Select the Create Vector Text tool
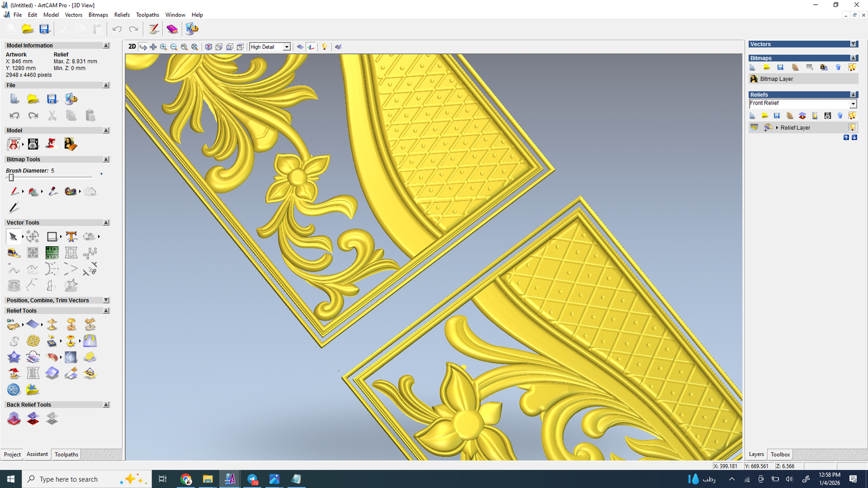The width and height of the screenshot is (868, 488). point(71,236)
